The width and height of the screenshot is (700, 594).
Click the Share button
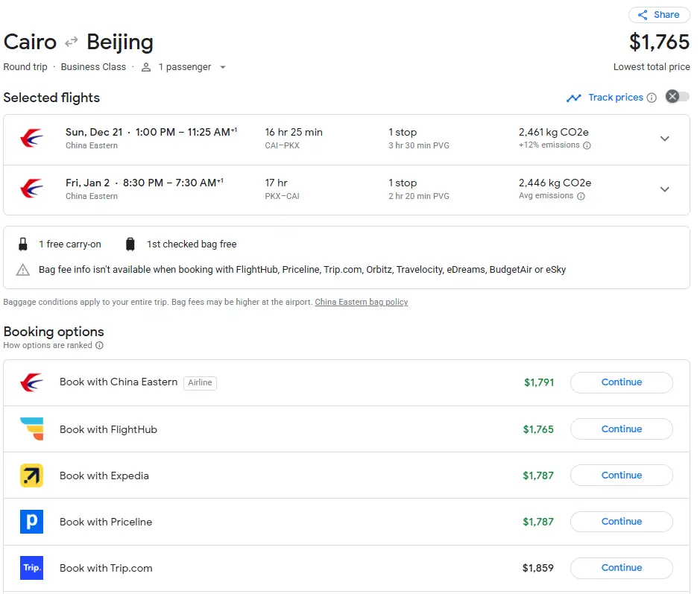click(x=658, y=15)
